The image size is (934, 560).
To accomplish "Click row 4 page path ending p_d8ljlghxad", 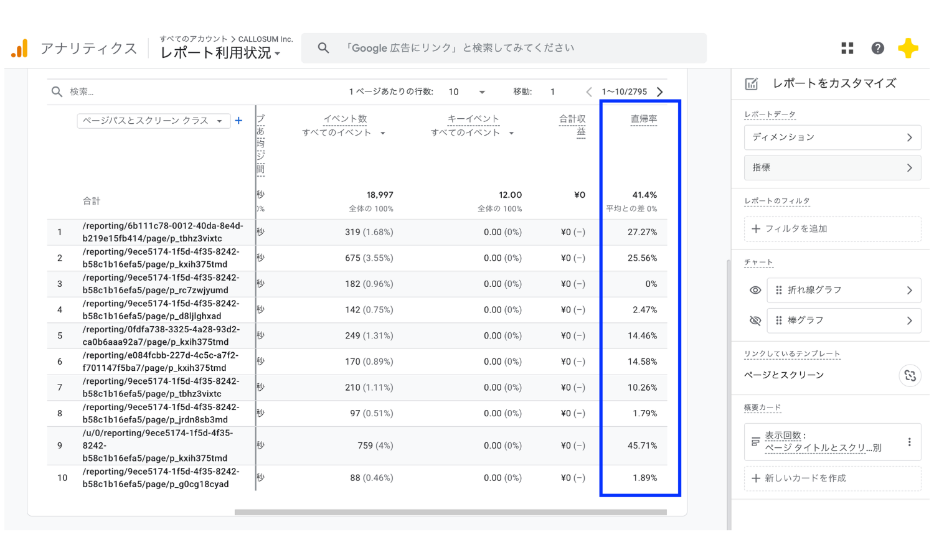I will point(161,310).
